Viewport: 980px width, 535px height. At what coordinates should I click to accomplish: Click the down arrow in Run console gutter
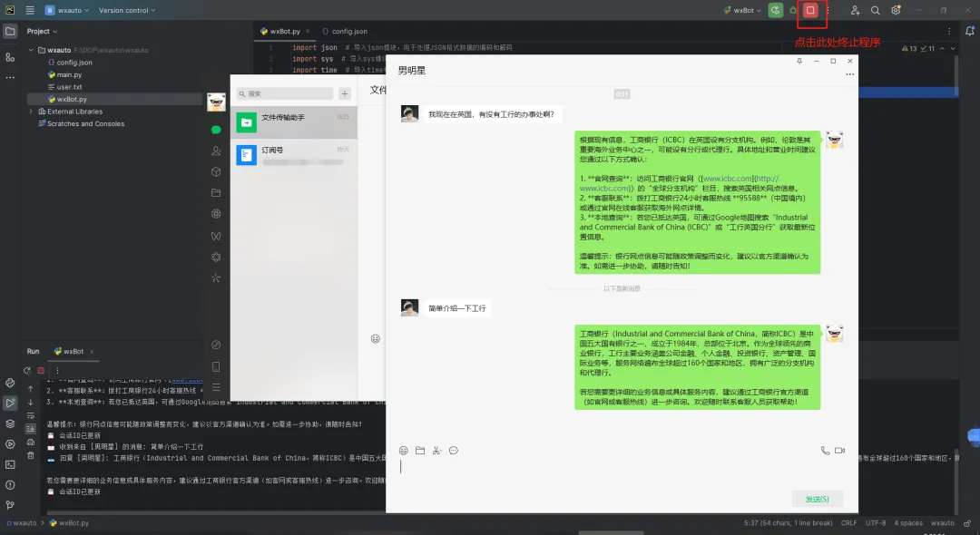click(x=31, y=402)
